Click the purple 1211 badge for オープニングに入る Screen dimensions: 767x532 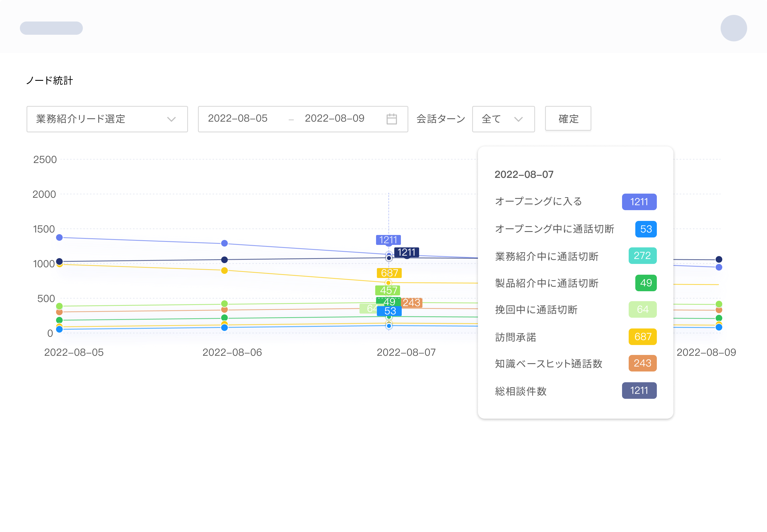point(639,202)
